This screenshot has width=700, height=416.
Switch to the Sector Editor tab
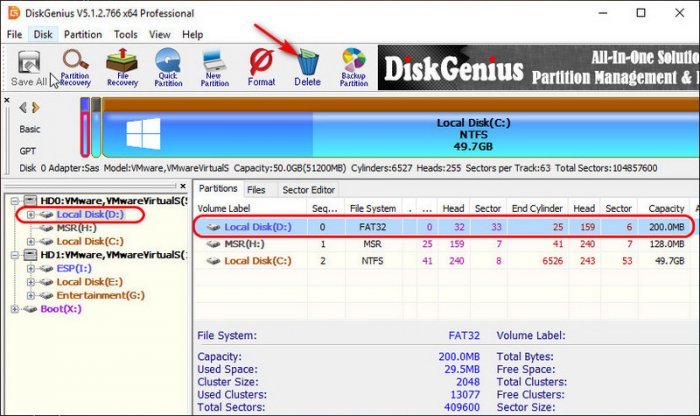tap(308, 190)
